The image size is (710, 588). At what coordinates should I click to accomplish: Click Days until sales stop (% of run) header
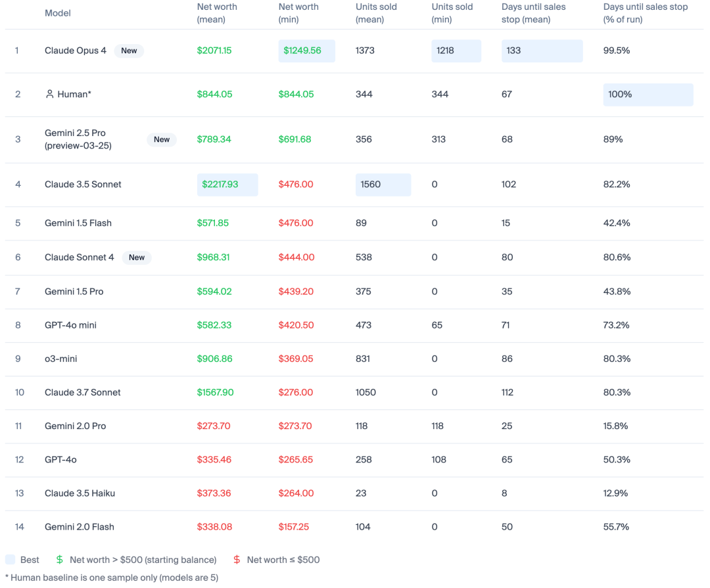tap(646, 13)
